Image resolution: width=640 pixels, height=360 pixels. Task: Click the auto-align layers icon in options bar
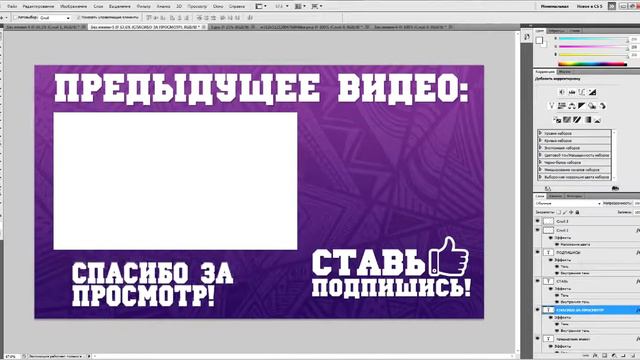(x=250, y=18)
